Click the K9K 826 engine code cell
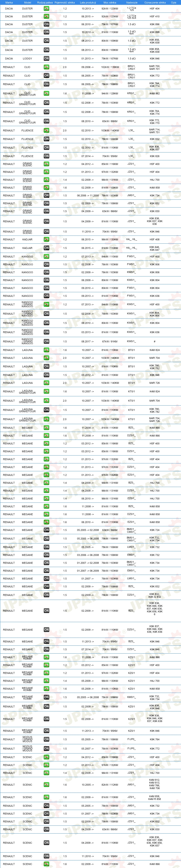181x868 pixels. 155,156
